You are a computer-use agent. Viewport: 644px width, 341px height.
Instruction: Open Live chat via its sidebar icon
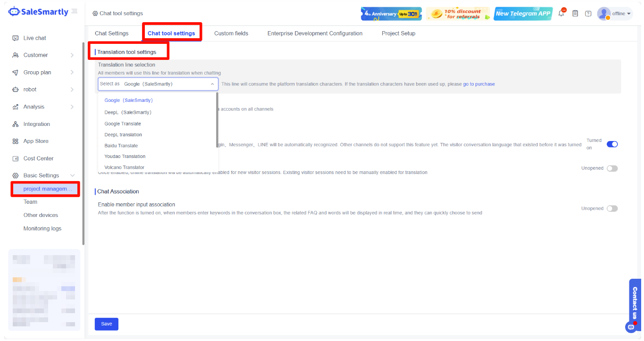coord(15,38)
